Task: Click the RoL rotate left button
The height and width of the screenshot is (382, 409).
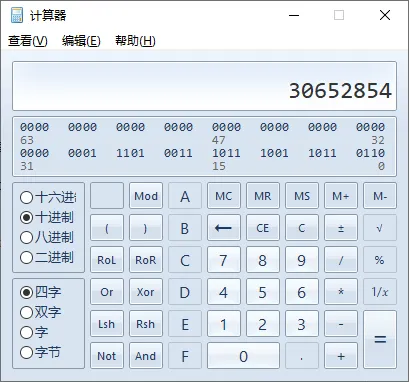Action: [107, 260]
